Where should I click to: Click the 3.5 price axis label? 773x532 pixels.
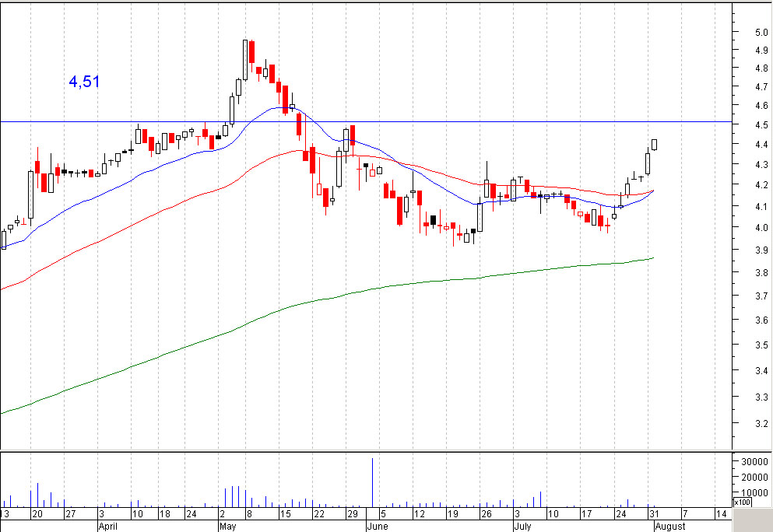click(x=761, y=345)
